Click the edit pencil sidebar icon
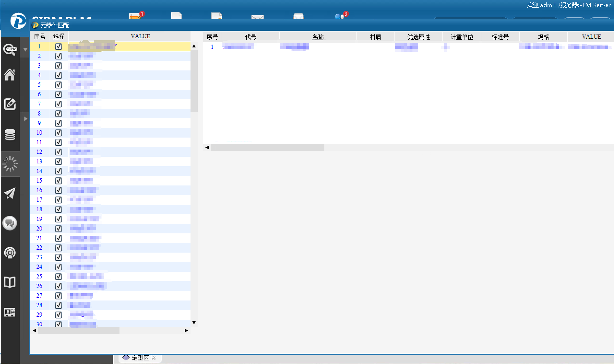The image size is (614, 364). coord(10,104)
